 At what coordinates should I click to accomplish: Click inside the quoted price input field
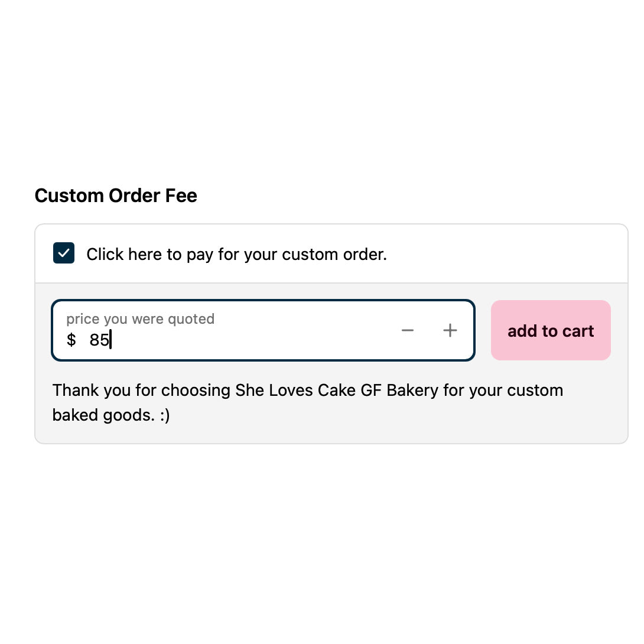[236, 340]
